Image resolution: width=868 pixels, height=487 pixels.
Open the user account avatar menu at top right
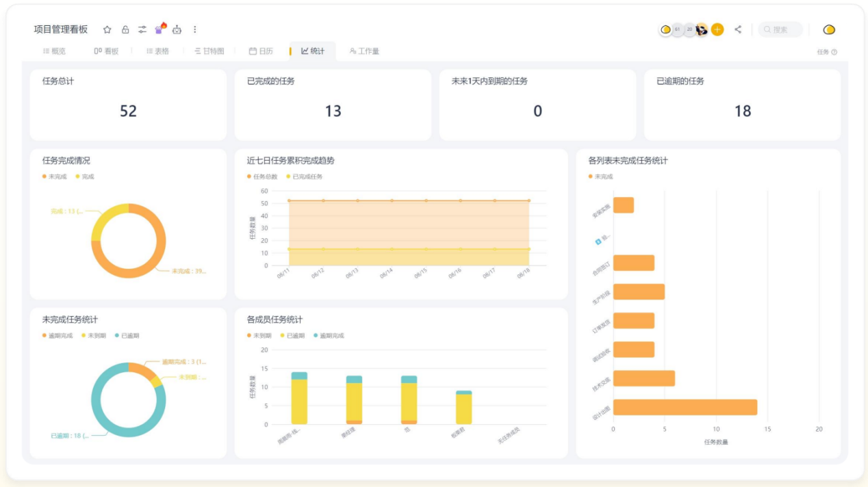(829, 29)
